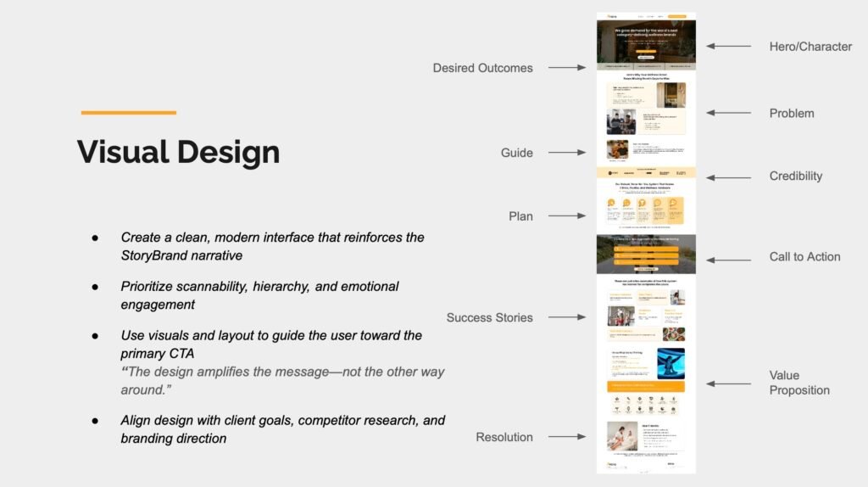Click the orange accent bar above title

(128, 112)
